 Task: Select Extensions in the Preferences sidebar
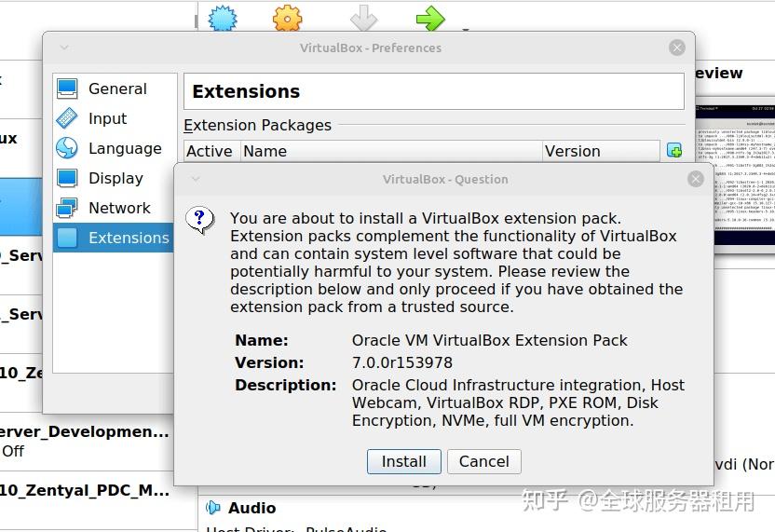coord(114,238)
